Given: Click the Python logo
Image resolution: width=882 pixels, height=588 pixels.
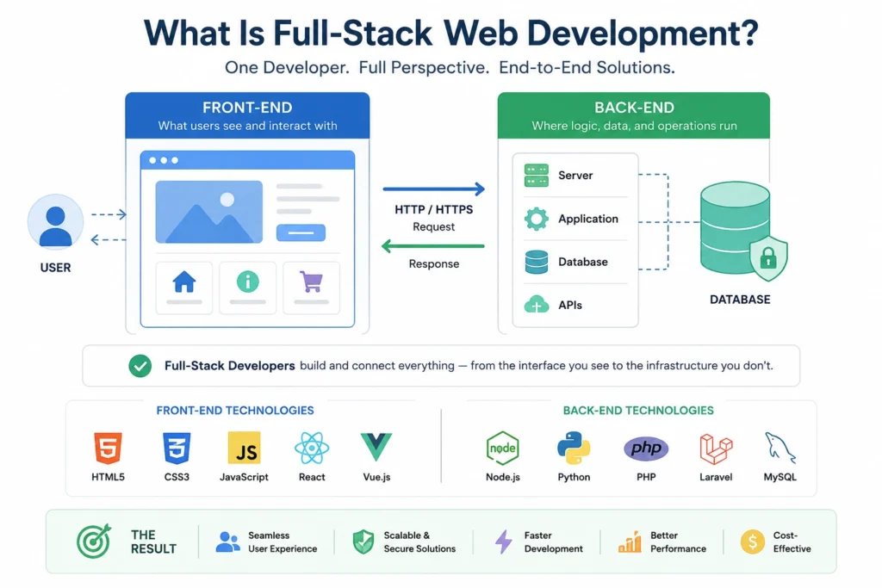Looking at the screenshot, I should click(574, 448).
